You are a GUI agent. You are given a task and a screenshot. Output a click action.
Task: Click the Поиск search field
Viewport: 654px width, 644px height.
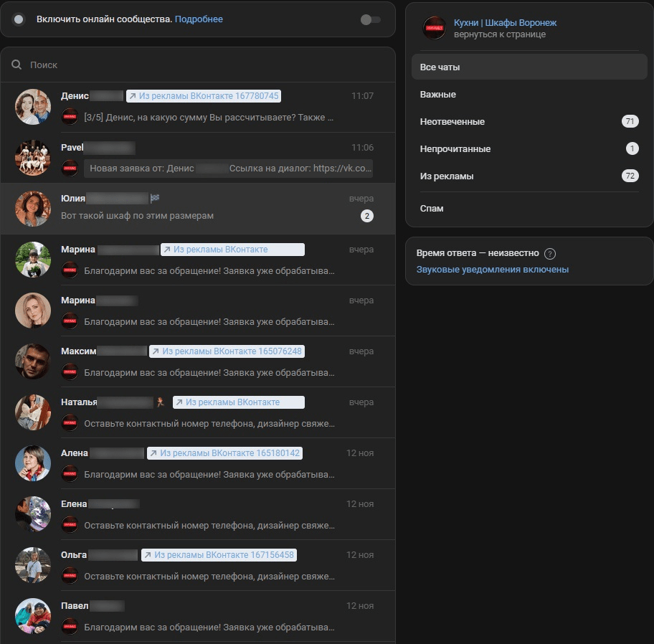pos(198,65)
